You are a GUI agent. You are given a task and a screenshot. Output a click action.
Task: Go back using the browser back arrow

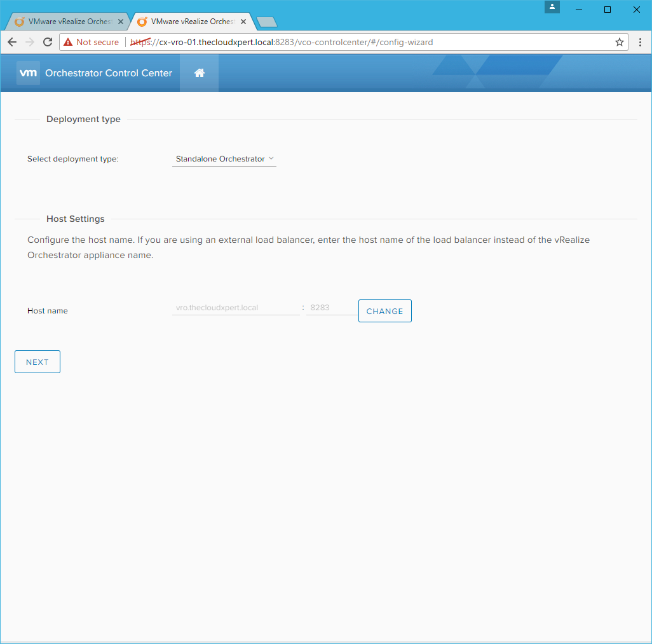coord(12,42)
